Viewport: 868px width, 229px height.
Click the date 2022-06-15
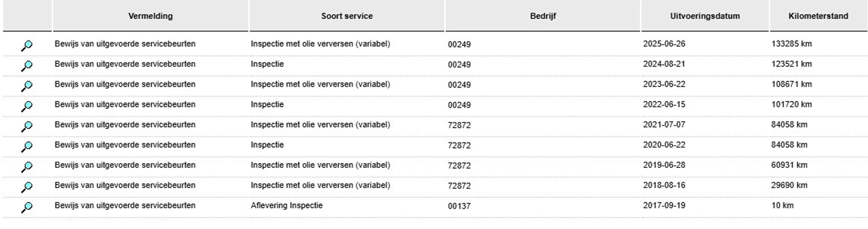tap(664, 105)
